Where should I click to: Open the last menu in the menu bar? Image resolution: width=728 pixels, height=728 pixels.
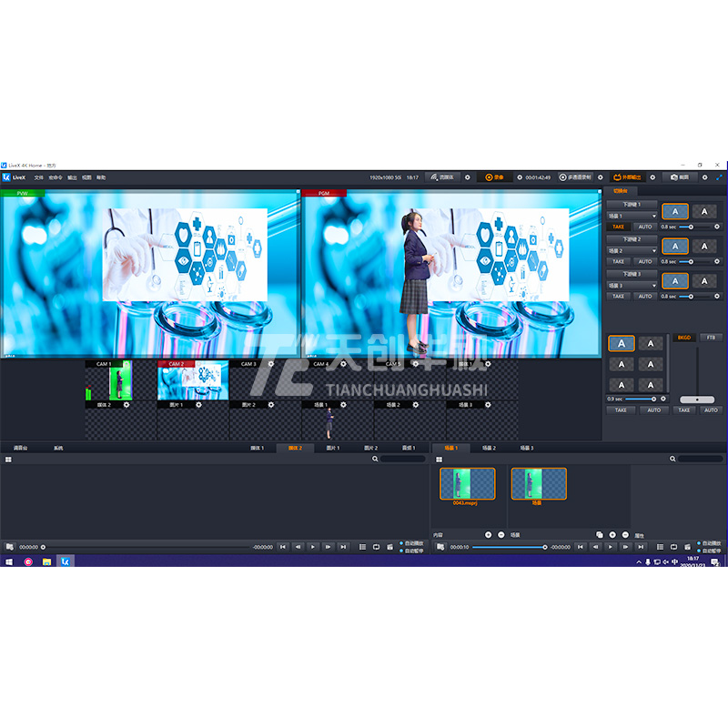[x=101, y=177]
